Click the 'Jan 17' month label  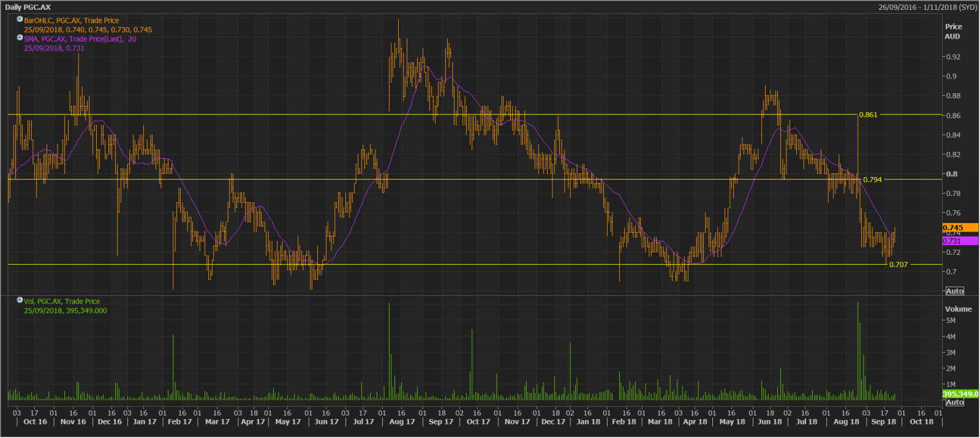click(x=145, y=421)
